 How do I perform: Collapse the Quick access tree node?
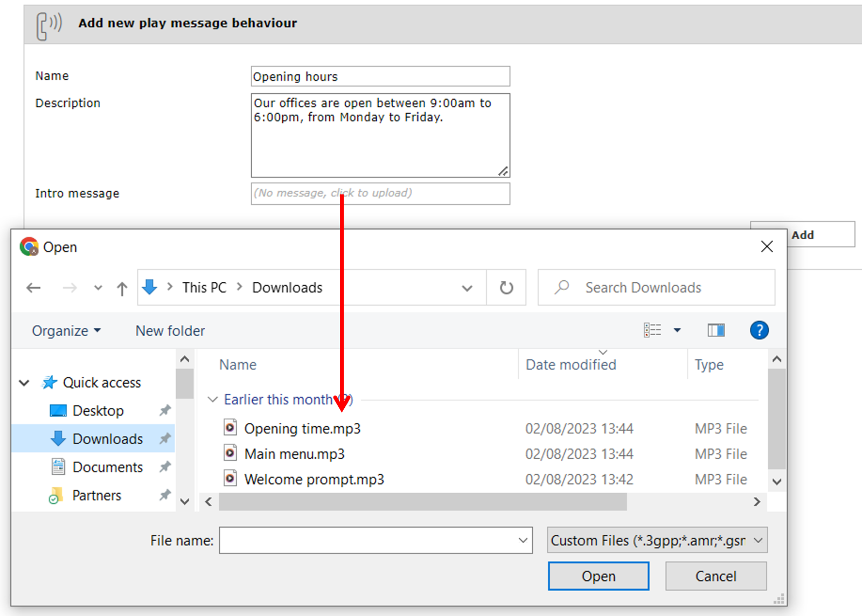[24, 383]
